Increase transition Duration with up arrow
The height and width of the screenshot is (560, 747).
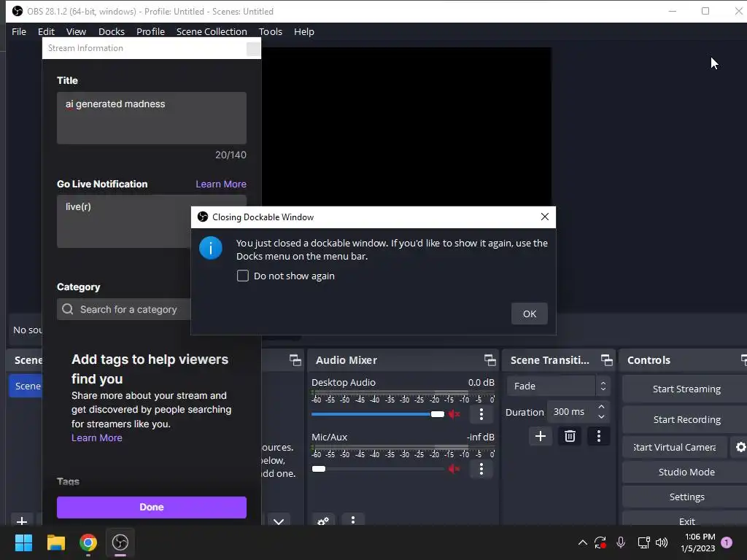tap(601, 407)
